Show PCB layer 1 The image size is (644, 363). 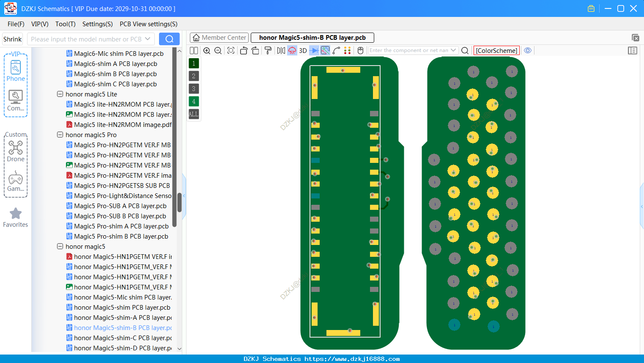click(x=194, y=63)
